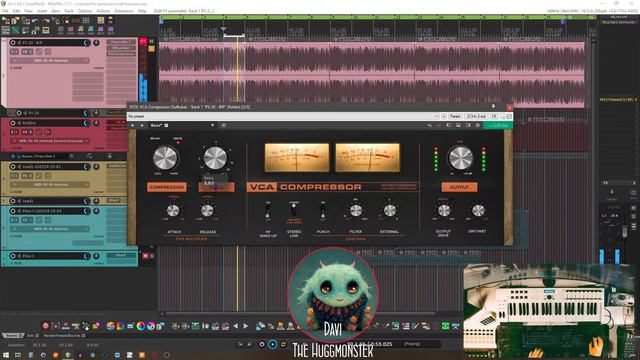
Task: Click the Ratio knob on the VCA Compressor
Action: [215, 158]
